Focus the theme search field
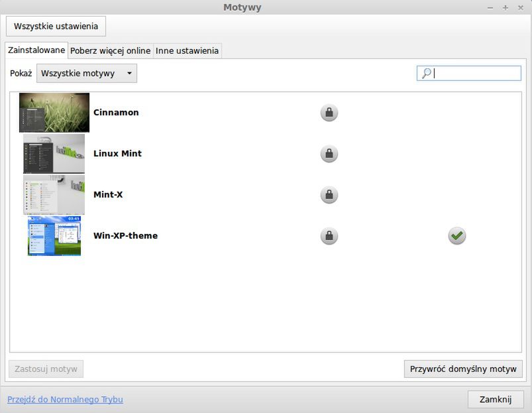Image resolution: width=532 pixels, height=413 pixels. (x=469, y=74)
